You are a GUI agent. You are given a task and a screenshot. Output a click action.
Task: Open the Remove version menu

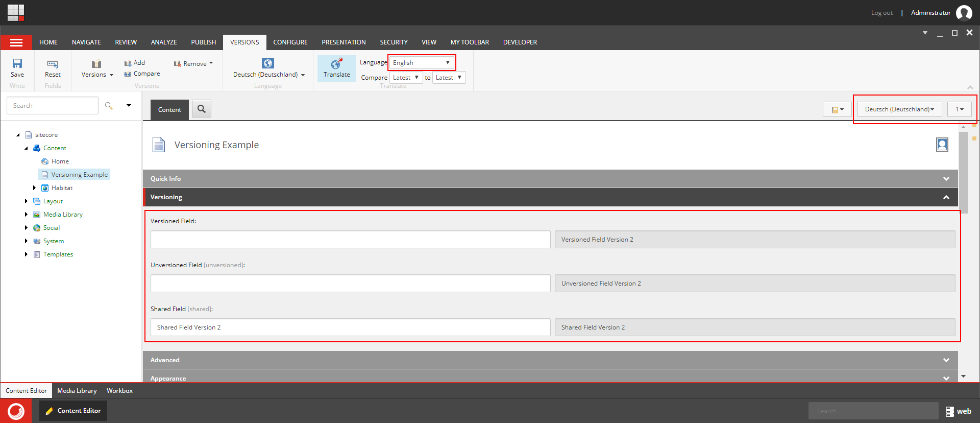(193, 63)
